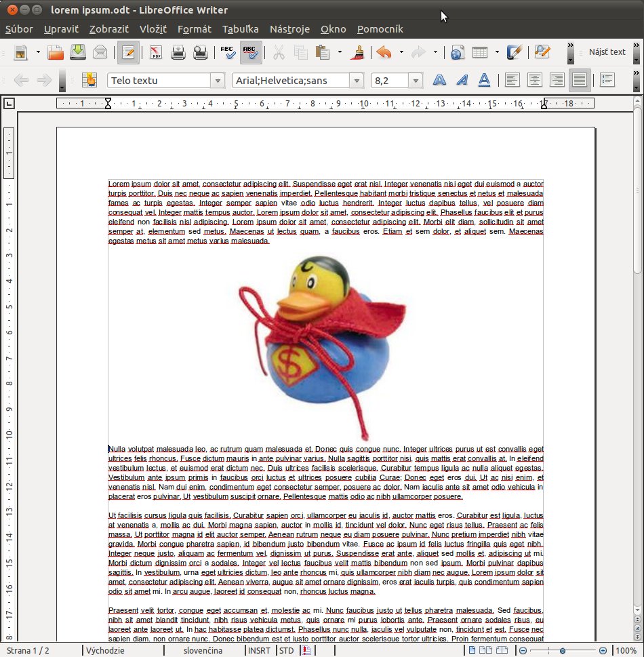
Task: Click the zoom out minus button
Action: [523, 650]
